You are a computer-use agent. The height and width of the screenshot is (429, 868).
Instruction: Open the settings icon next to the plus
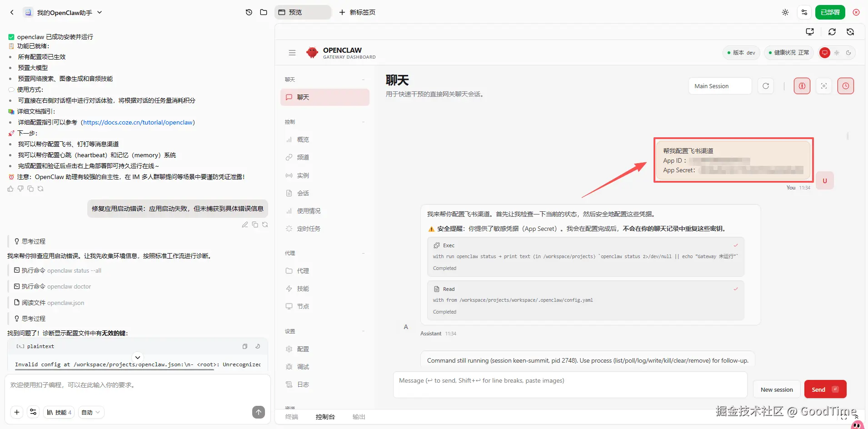click(x=33, y=412)
